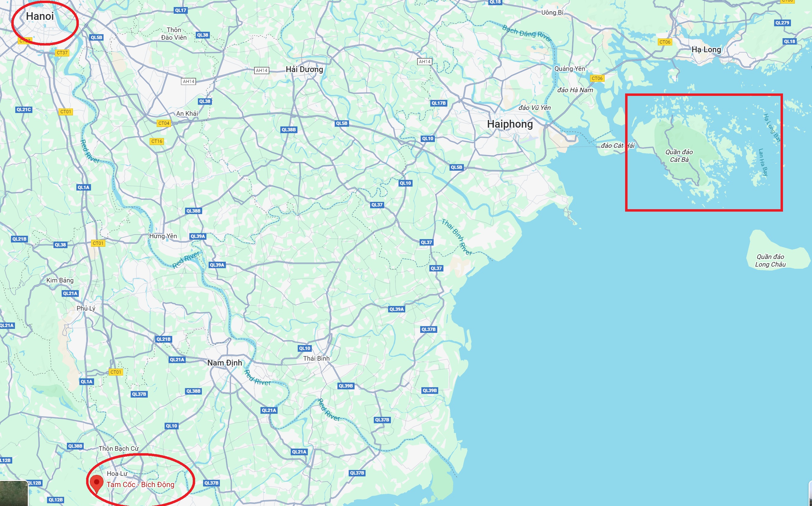
Task: Click the CT04 yellow highway shield
Action: point(164,123)
